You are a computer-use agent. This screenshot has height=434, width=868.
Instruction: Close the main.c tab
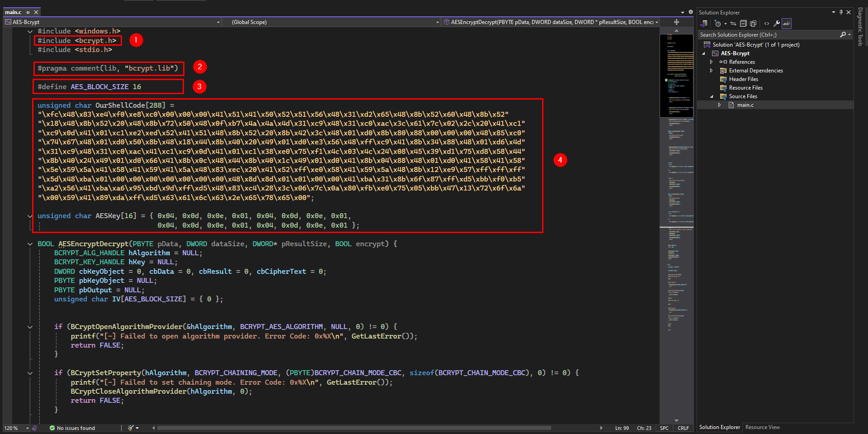tap(36, 12)
